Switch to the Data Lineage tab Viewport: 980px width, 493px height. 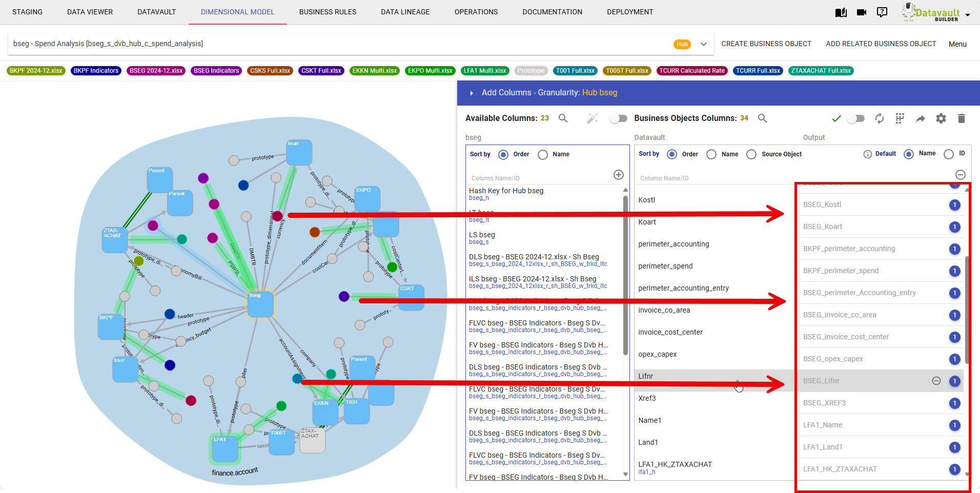click(405, 12)
